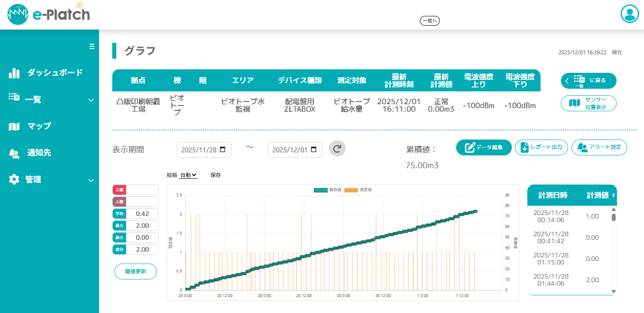Click the データ編集 button
Image resolution: width=644 pixels, height=313 pixels.
coord(484,147)
